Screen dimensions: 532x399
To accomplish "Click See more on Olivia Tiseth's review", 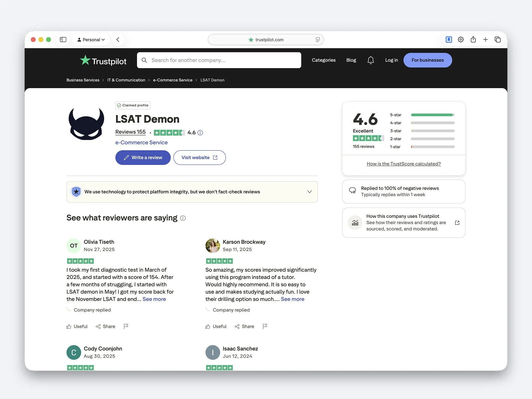I will click(x=154, y=299).
